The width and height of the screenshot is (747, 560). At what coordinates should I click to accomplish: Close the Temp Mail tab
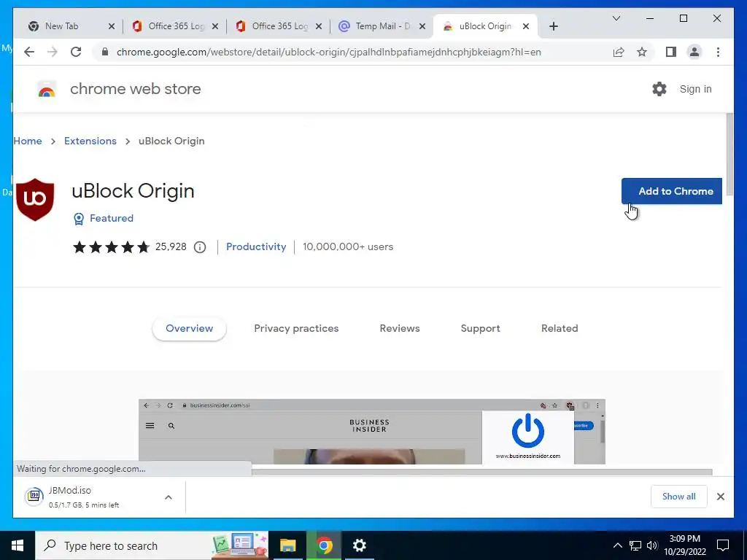[422, 26]
